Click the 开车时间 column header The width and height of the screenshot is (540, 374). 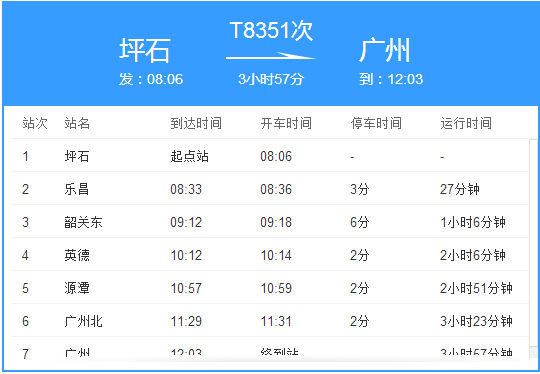[286, 123]
